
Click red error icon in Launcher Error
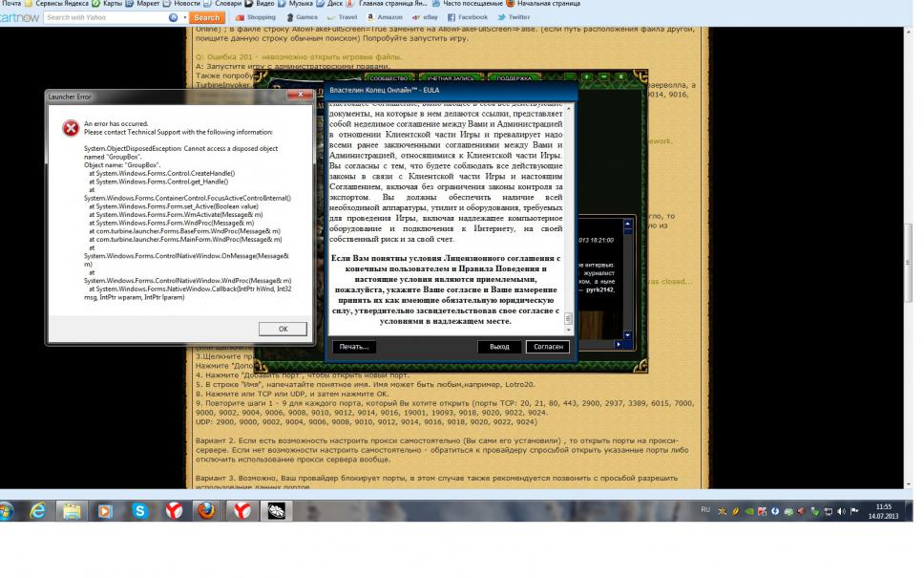point(71,128)
